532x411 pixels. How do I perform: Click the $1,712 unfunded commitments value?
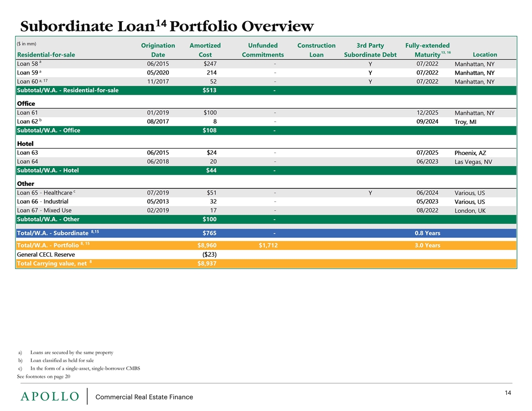267,245
